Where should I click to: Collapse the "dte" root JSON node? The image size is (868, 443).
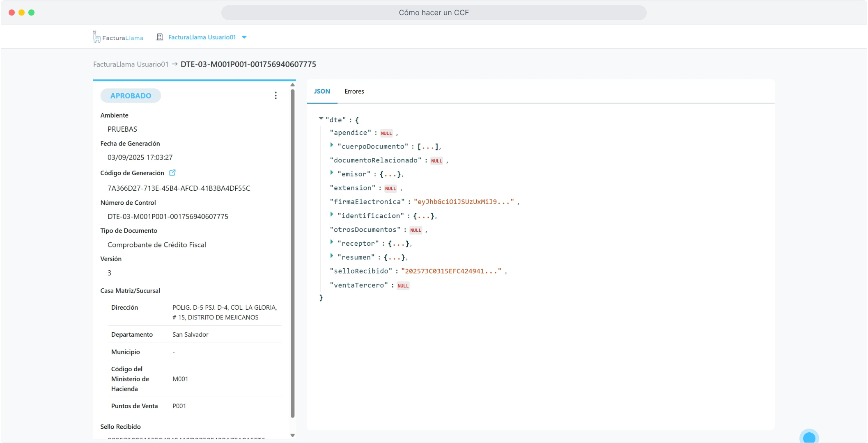click(321, 119)
